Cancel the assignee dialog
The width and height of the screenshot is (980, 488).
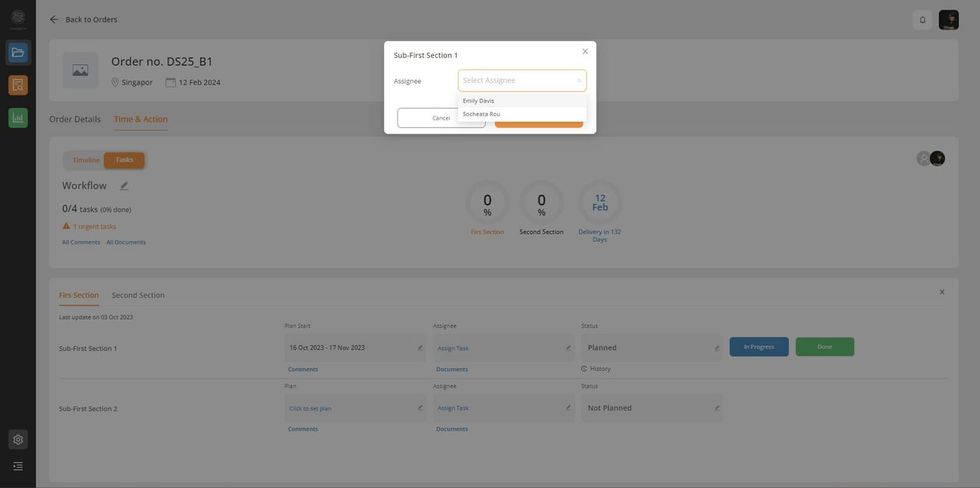tap(441, 118)
